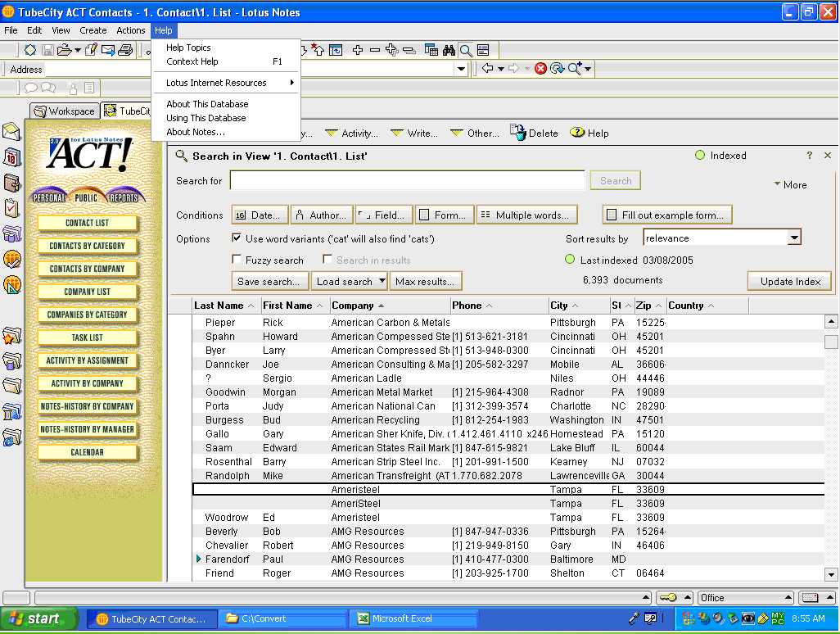Open the Create menu
Viewport: 840px width, 634px height.
pos(93,30)
